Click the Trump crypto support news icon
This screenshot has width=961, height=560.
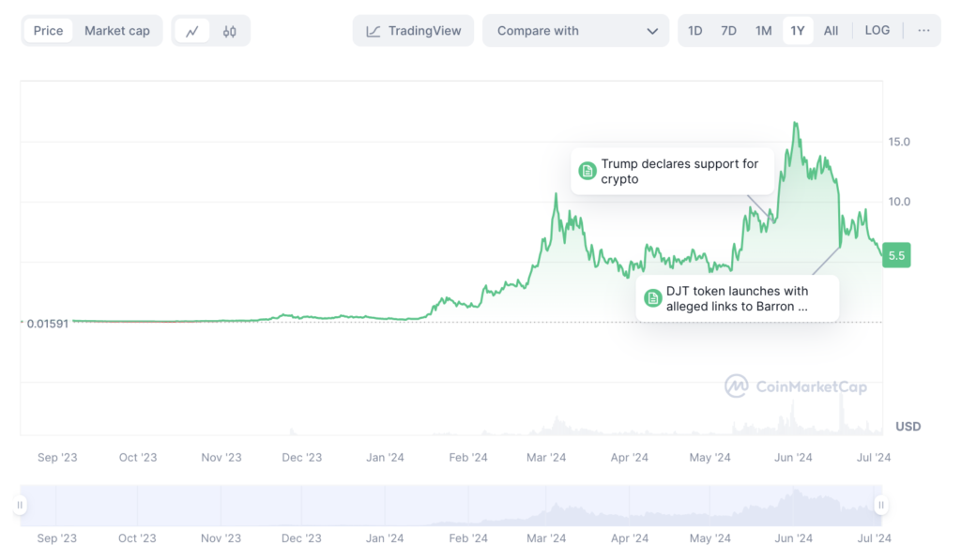[x=587, y=171]
